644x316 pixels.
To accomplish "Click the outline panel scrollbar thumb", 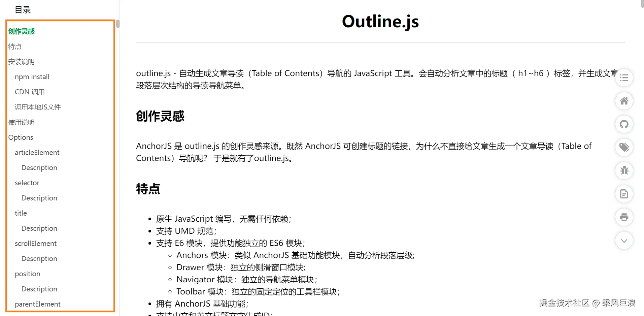I will (x=118, y=24).
